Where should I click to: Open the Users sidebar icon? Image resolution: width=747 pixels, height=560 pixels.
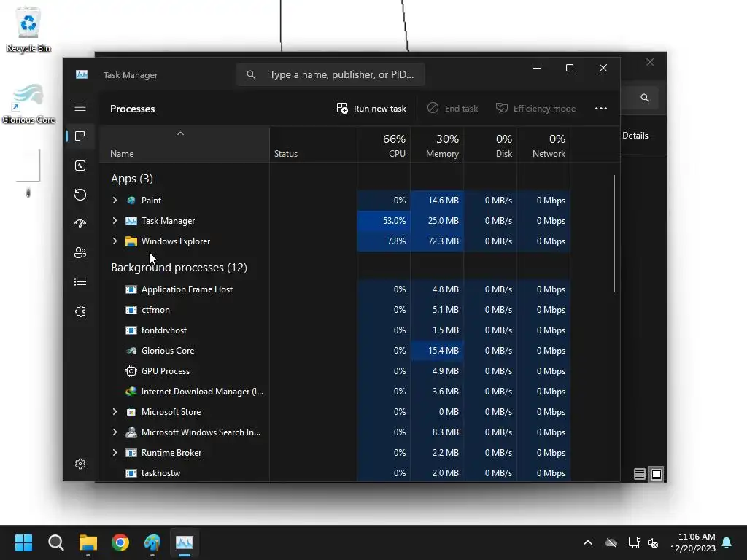[80, 253]
